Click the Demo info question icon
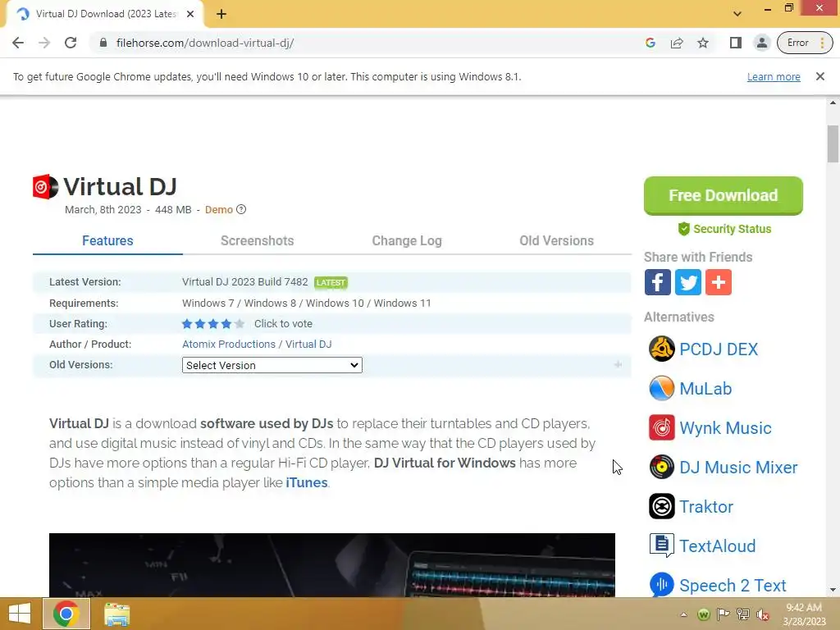Screen dimensions: 840x630 (241, 209)
